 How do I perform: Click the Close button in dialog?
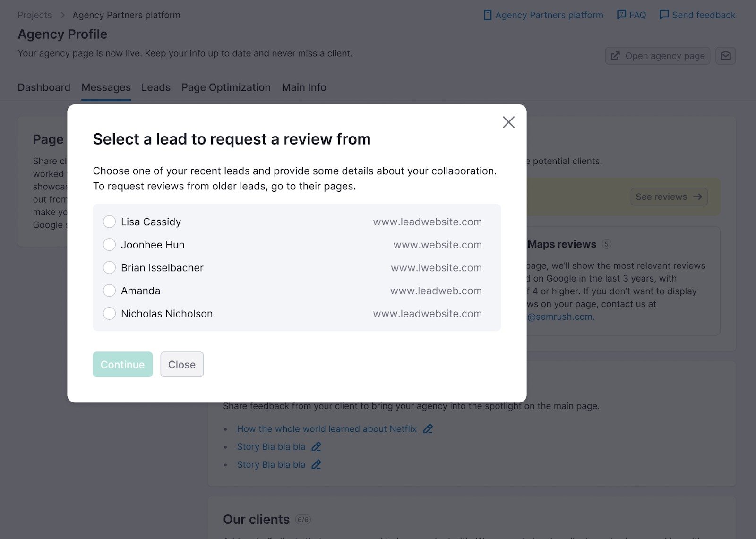point(182,364)
